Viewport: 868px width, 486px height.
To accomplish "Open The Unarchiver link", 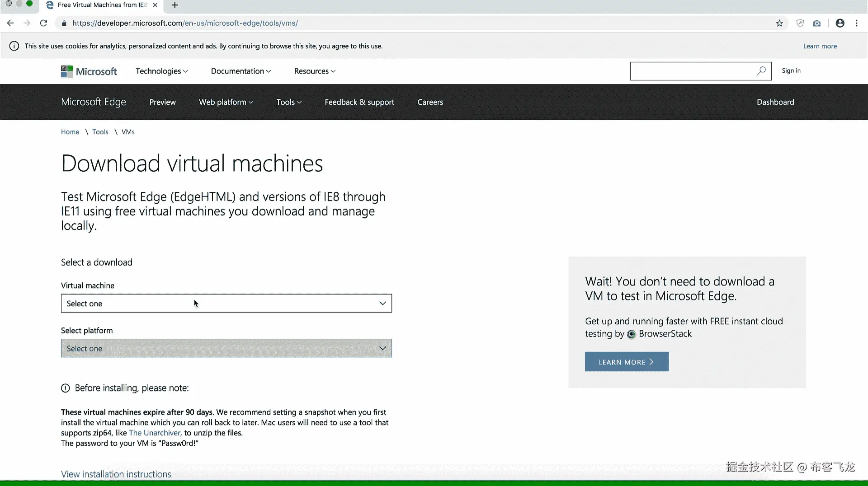I will tap(155, 433).
